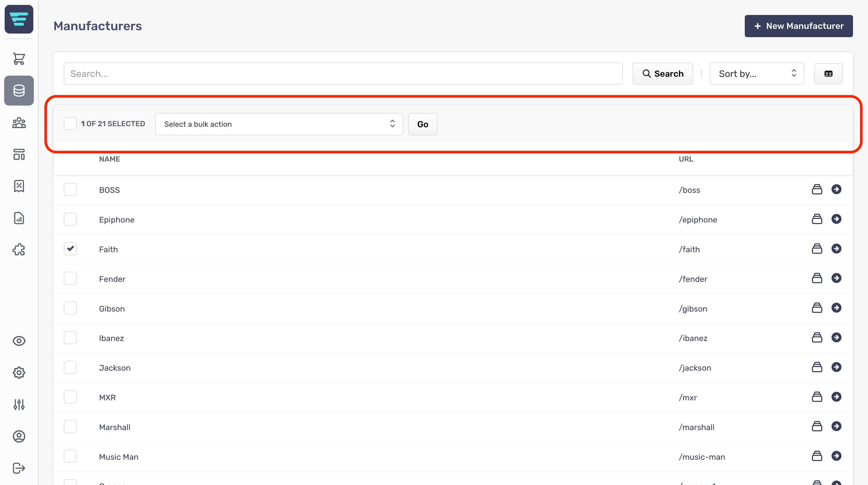Focus the Search manufacturers input field
The height and width of the screenshot is (485, 868).
click(x=343, y=74)
